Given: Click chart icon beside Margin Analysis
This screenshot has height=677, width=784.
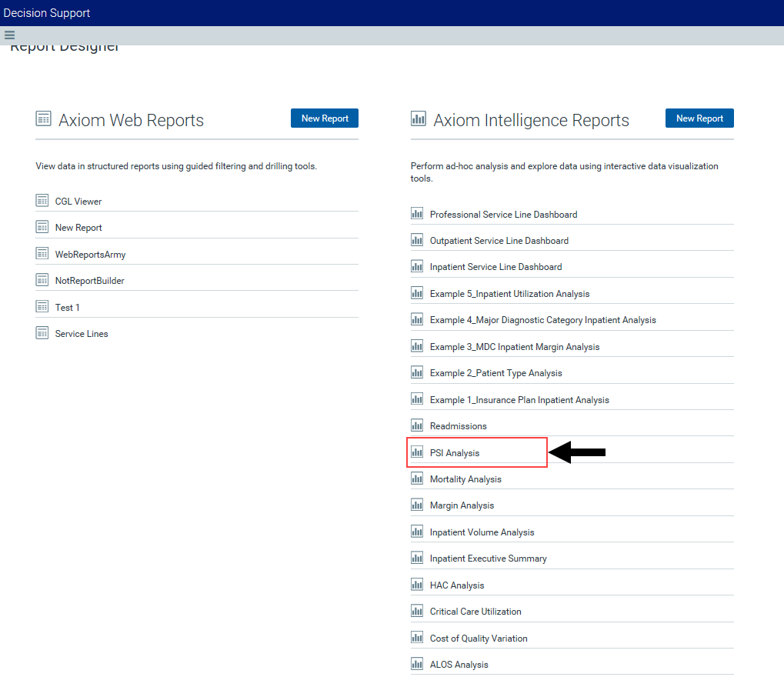Looking at the screenshot, I should 417,505.
